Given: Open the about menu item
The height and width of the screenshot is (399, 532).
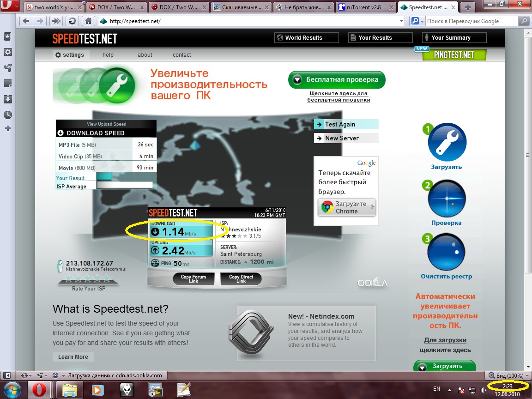Looking at the screenshot, I should tap(145, 54).
